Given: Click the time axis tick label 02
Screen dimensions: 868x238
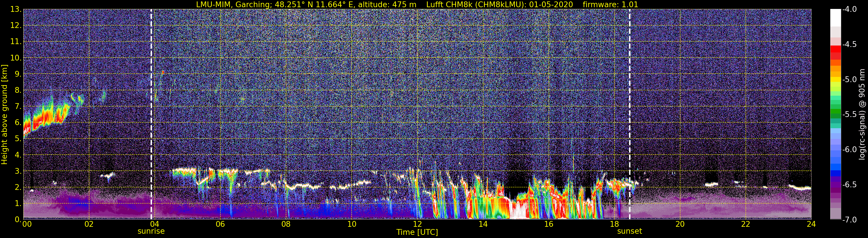Looking at the screenshot, I should pos(89,224).
